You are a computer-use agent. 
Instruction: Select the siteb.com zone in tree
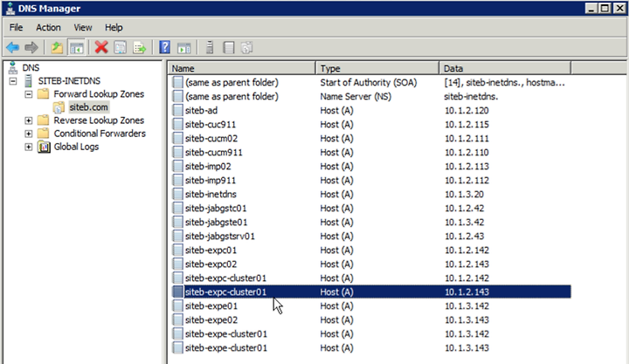[88, 107]
